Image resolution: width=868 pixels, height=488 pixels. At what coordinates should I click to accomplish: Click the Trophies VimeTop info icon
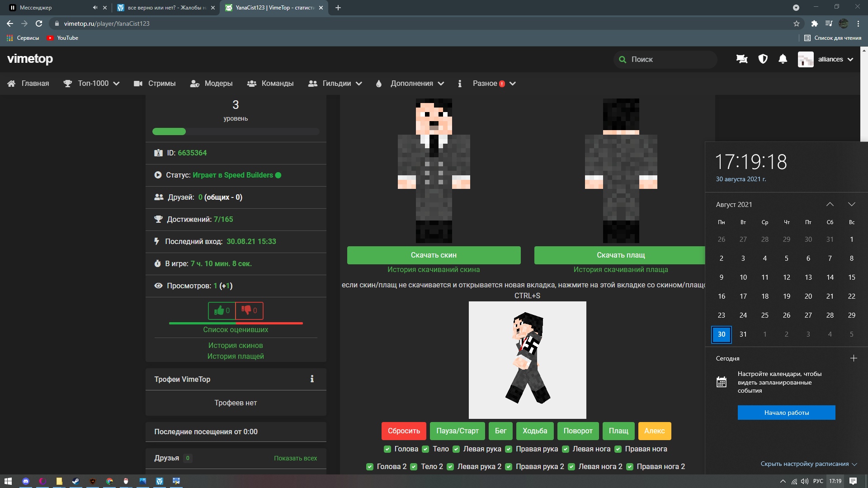click(312, 379)
